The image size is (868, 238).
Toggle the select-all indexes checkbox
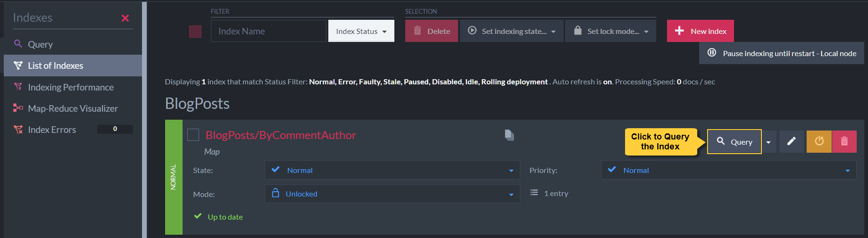pos(195,32)
